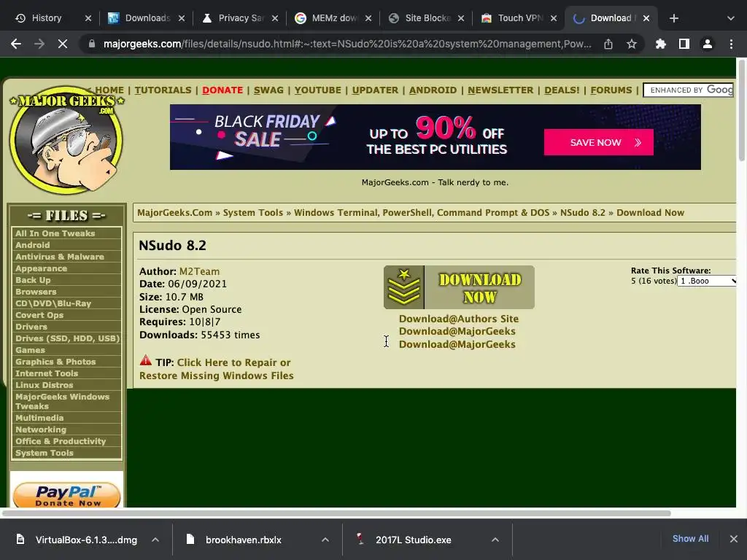The image size is (747, 560).
Task: Expand brookhaven.rbxlx download options arrow
Action: coord(325,540)
